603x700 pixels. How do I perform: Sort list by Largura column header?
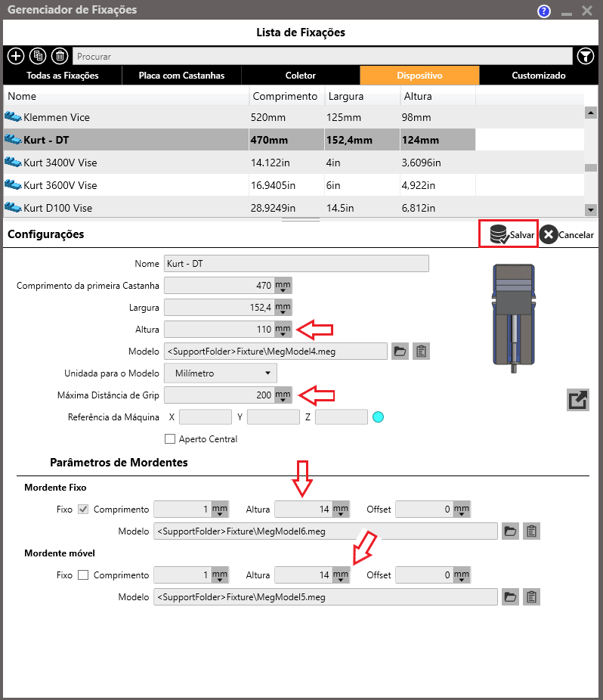pos(362,96)
